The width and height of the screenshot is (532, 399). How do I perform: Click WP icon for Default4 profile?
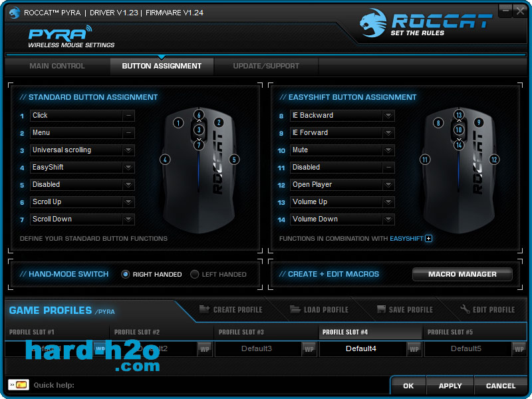click(x=414, y=349)
